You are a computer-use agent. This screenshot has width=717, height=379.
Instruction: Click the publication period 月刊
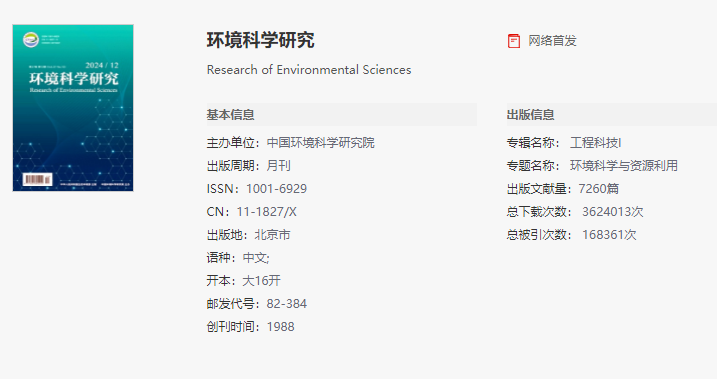click(278, 165)
